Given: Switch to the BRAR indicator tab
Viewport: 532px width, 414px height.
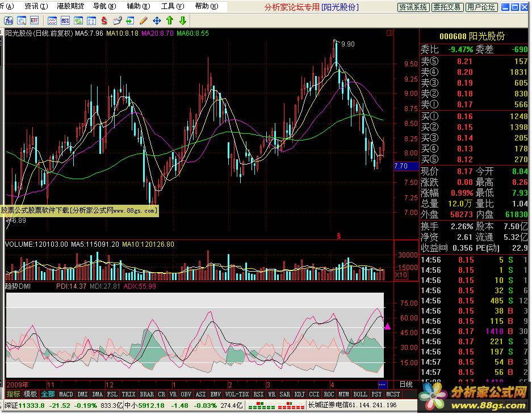Looking at the screenshot, I should tap(147, 394).
